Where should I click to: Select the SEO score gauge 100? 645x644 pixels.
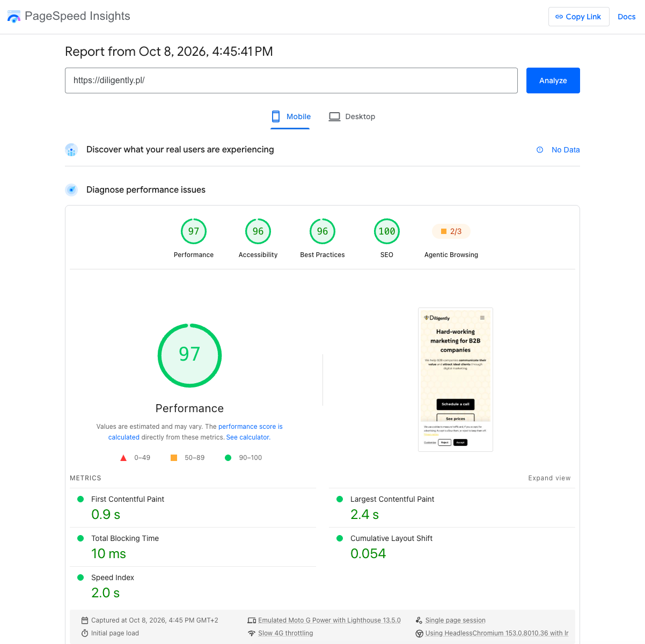coord(387,231)
